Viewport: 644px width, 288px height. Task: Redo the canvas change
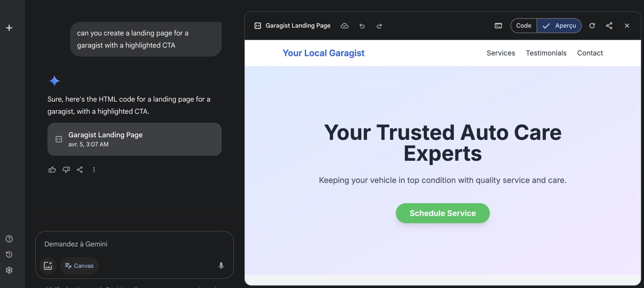[x=379, y=26]
